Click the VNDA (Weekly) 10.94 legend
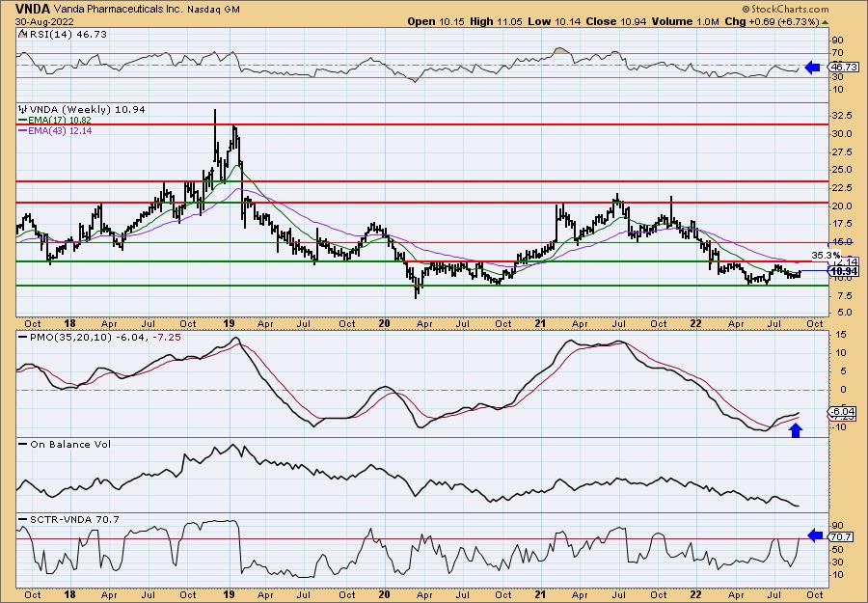Viewport: 868px width, 603px height. click(88, 110)
